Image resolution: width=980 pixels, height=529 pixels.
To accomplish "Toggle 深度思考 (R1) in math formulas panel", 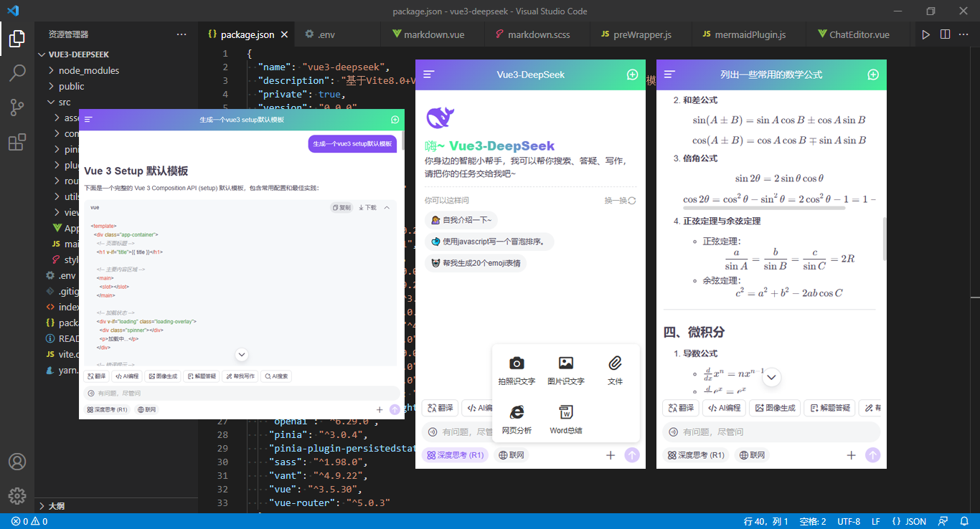I will tap(696, 455).
